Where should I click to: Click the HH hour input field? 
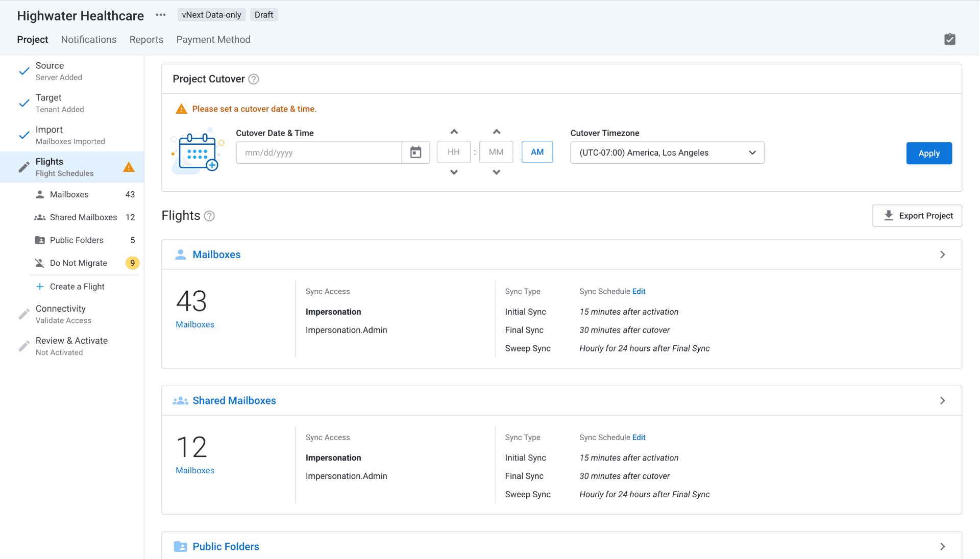[x=453, y=152]
